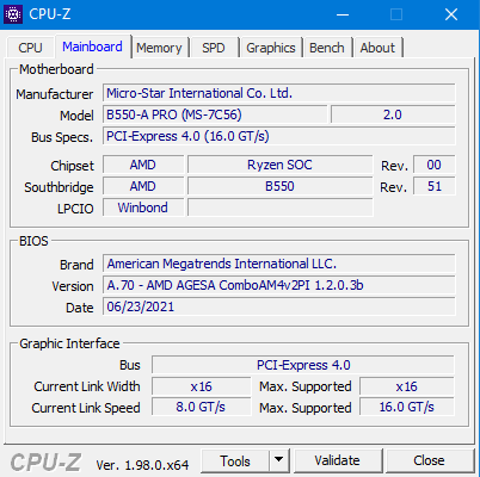Select Current Link Width x16 value
The image size is (480, 477).
[201, 387]
